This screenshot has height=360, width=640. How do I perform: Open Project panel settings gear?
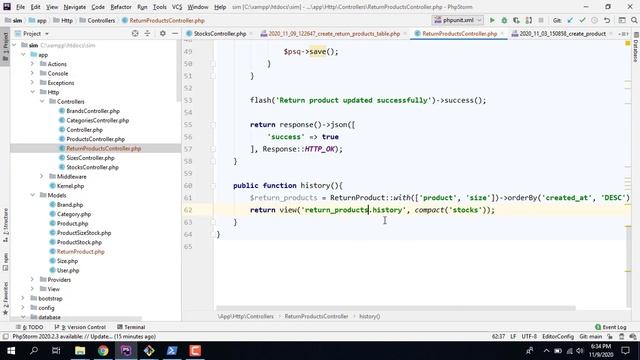[x=162, y=33]
